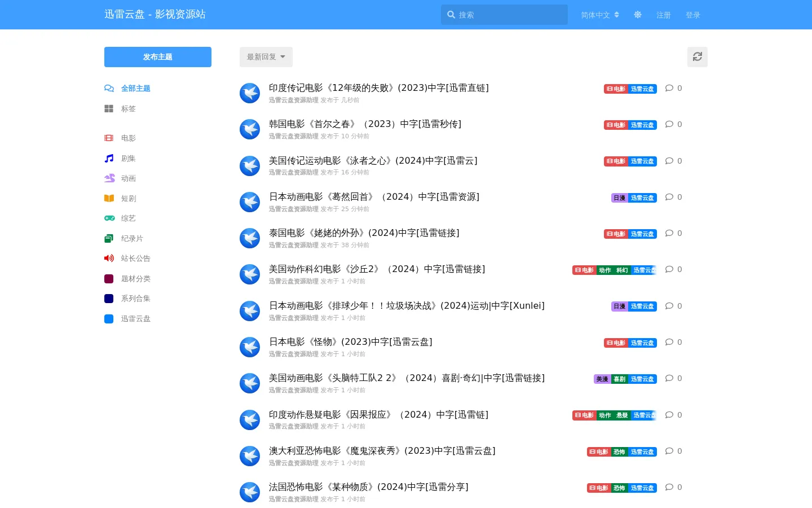Click 迅雷云盘 - 影视资源站 site title
812x508 pixels.
point(155,14)
